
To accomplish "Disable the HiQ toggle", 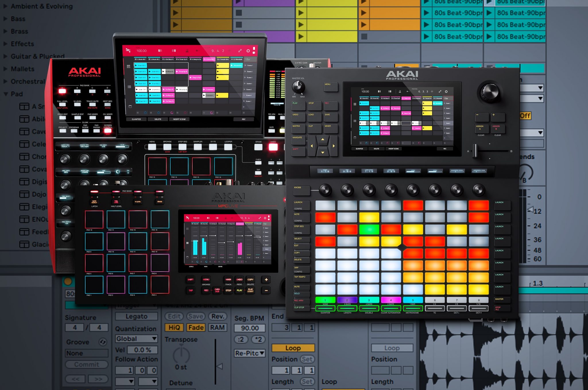I will (174, 327).
